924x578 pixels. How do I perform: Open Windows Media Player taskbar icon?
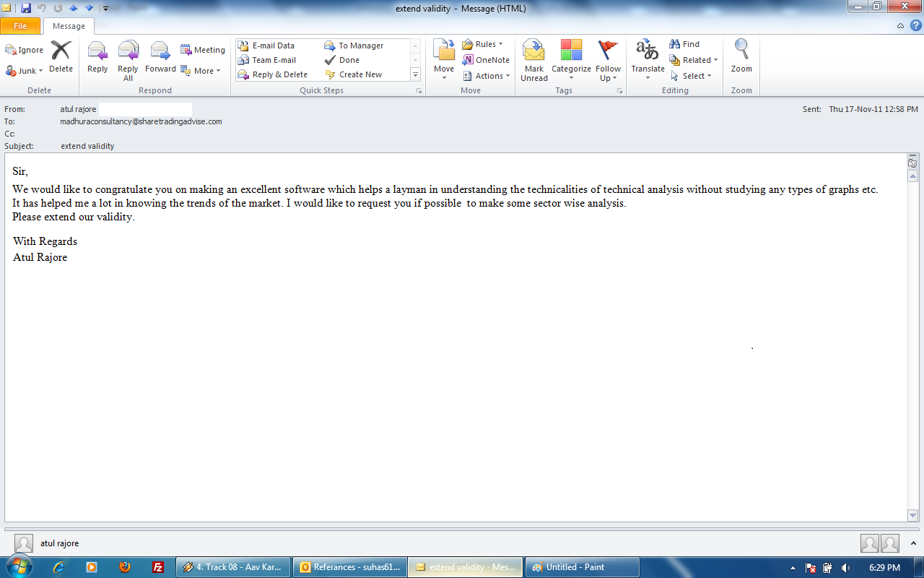(92, 567)
